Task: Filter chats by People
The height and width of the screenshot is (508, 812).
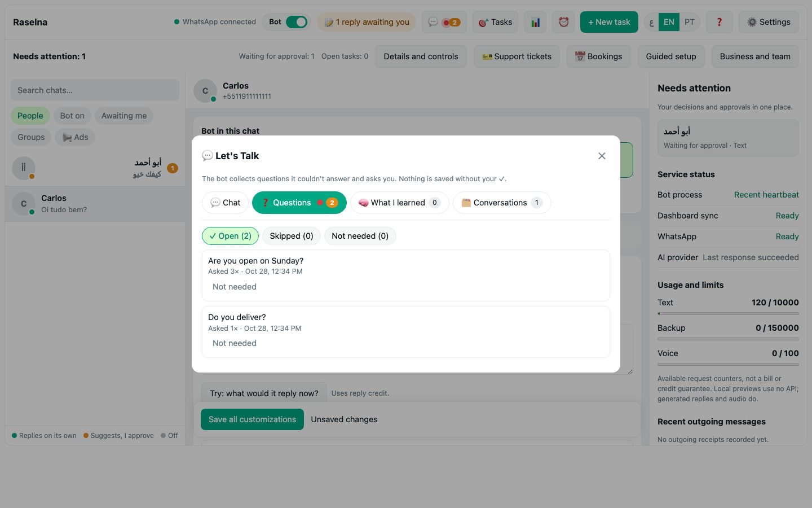Action: point(30,116)
